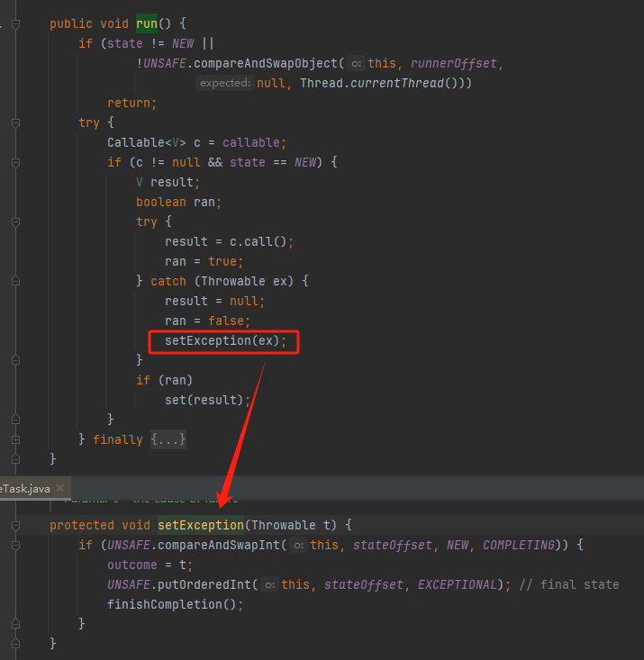This screenshot has height=660, width=644.
Task: Click 'compareAndSwapInt' method call
Action: tap(219, 545)
